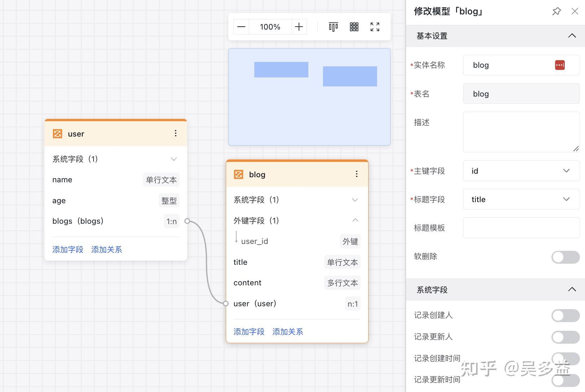
Task: Collapse 外键字段 on the blog card
Action: pos(355,220)
